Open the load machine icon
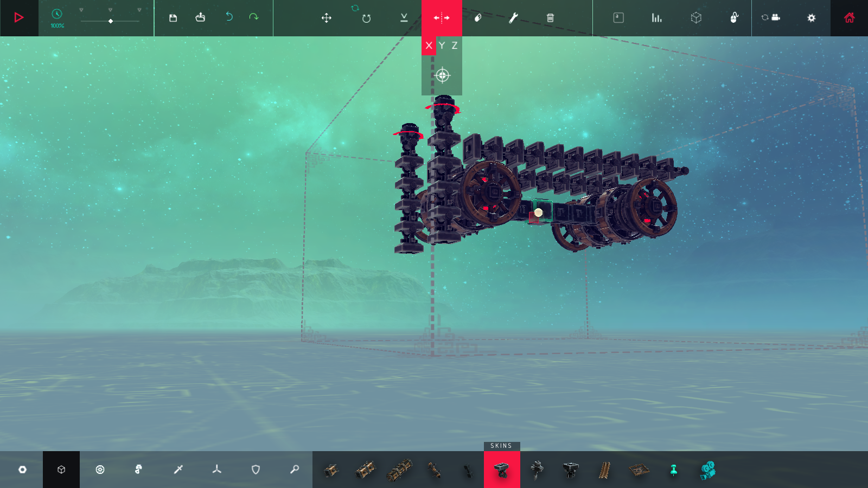 200,17
